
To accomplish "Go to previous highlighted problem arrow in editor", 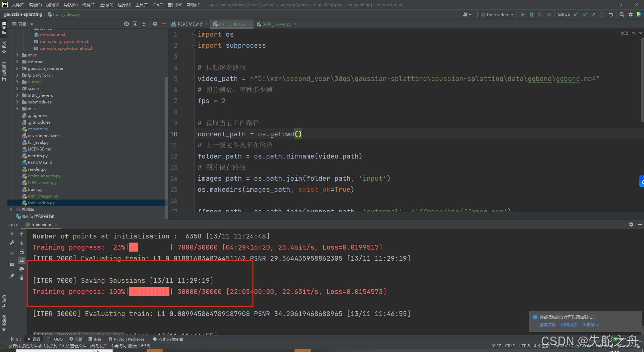I will click(633, 33).
